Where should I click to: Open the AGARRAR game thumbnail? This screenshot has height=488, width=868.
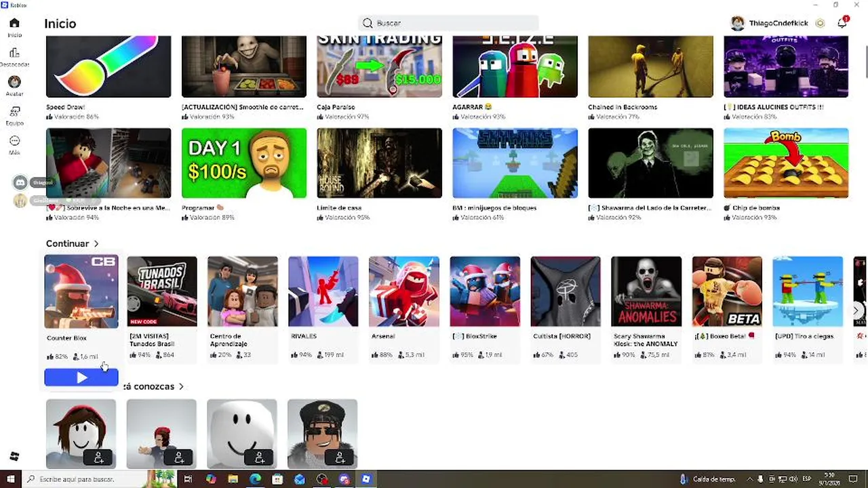(x=515, y=66)
